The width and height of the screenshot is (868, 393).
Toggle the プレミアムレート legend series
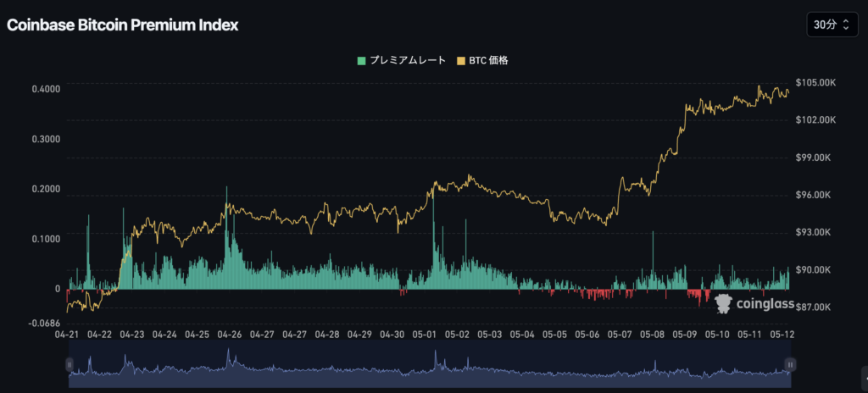coord(401,61)
